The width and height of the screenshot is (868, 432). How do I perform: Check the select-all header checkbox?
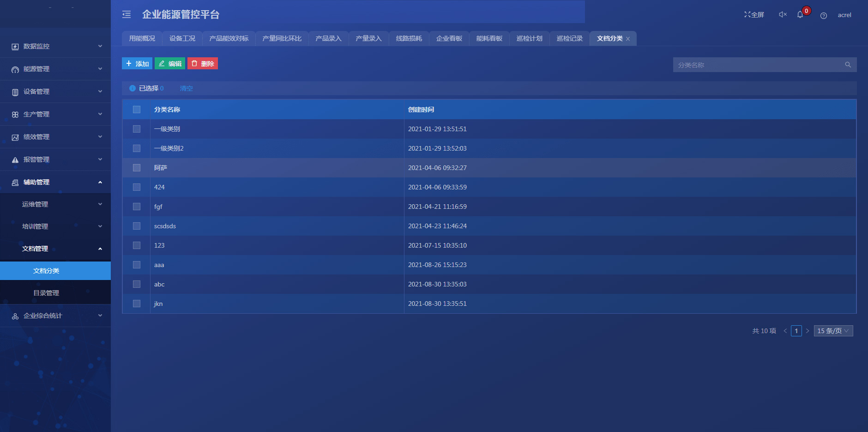click(137, 110)
